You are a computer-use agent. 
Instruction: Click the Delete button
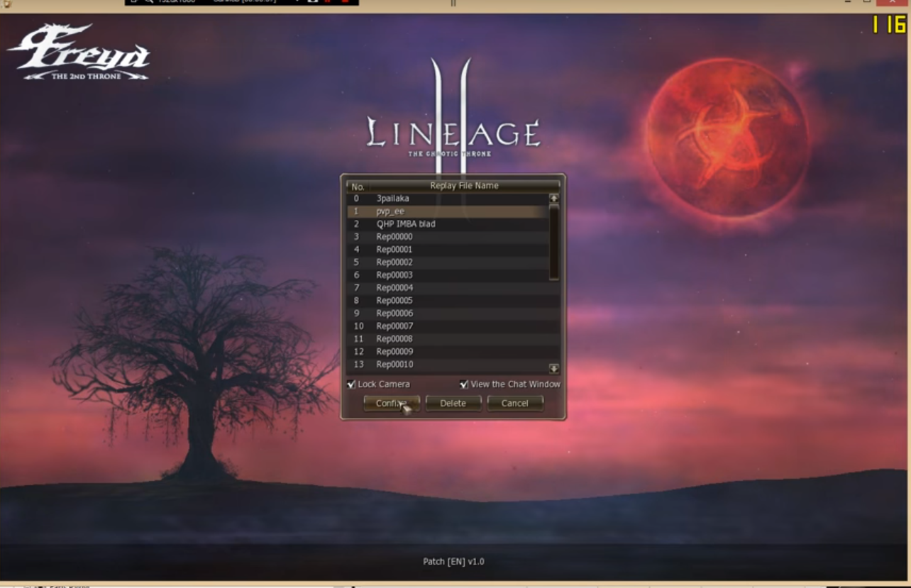tap(453, 404)
